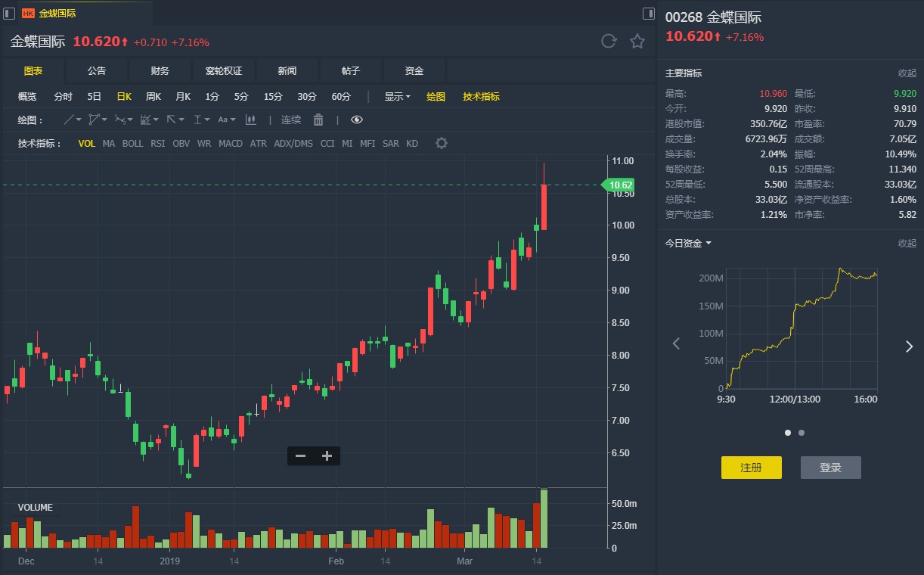924x575 pixels.
Task: Toggle the MACD indicator
Action: coord(231,144)
